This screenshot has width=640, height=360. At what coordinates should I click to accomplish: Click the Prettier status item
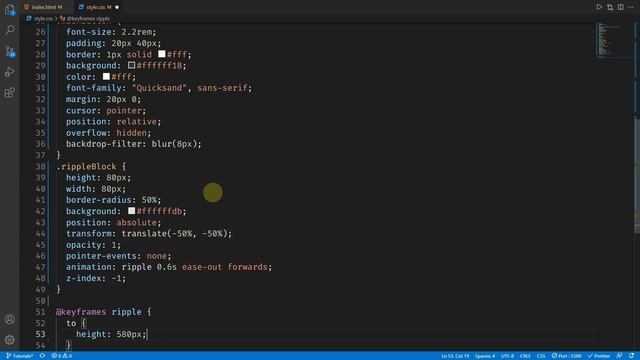click(599, 356)
